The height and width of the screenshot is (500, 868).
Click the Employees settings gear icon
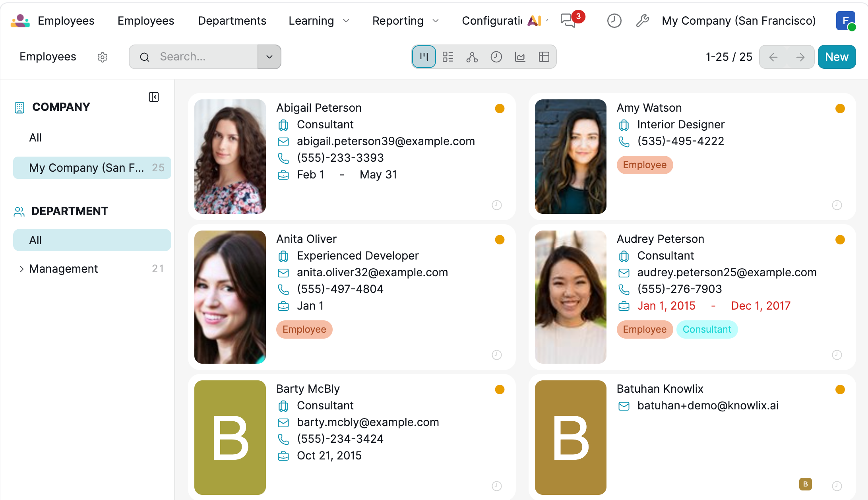pos(103,57)
